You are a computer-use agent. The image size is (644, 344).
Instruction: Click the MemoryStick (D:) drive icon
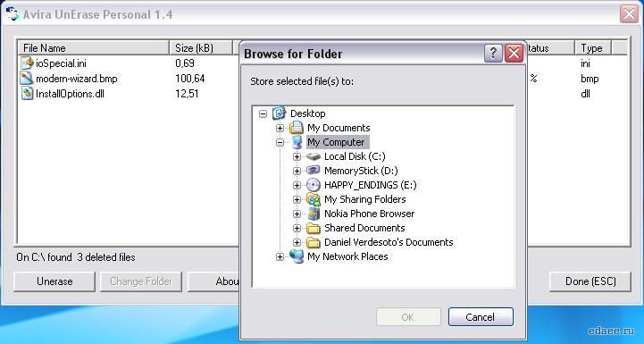[x=314, y=171]
